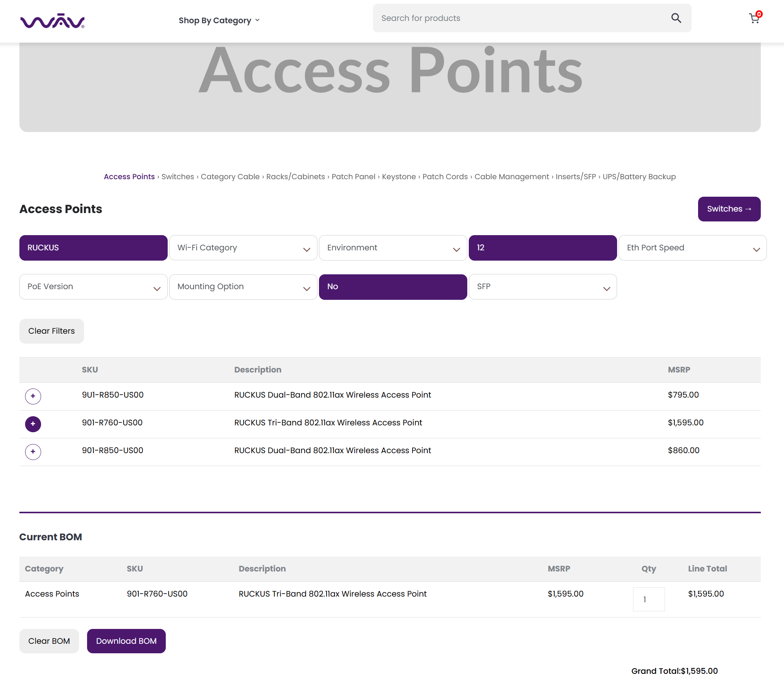Click the Grand Total amount
This screenshot has width=784, height=686.
click(699, 671)
